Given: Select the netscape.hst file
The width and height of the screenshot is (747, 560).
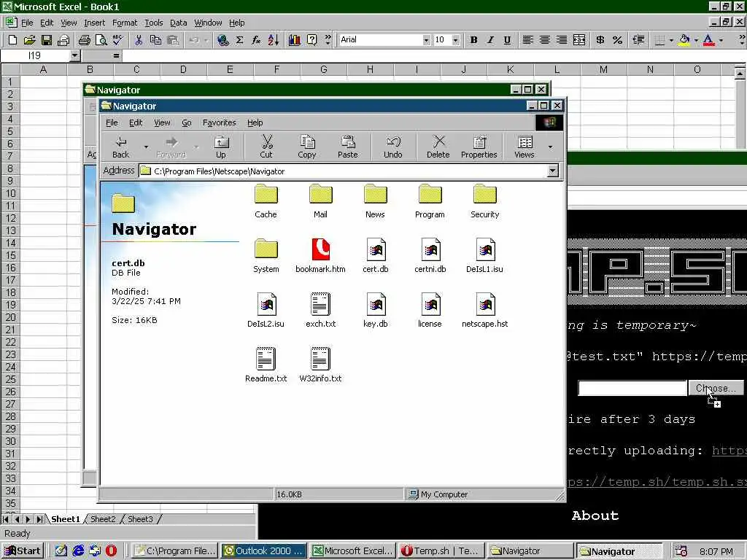Looking at the screenshot, I should click(485, 311).
